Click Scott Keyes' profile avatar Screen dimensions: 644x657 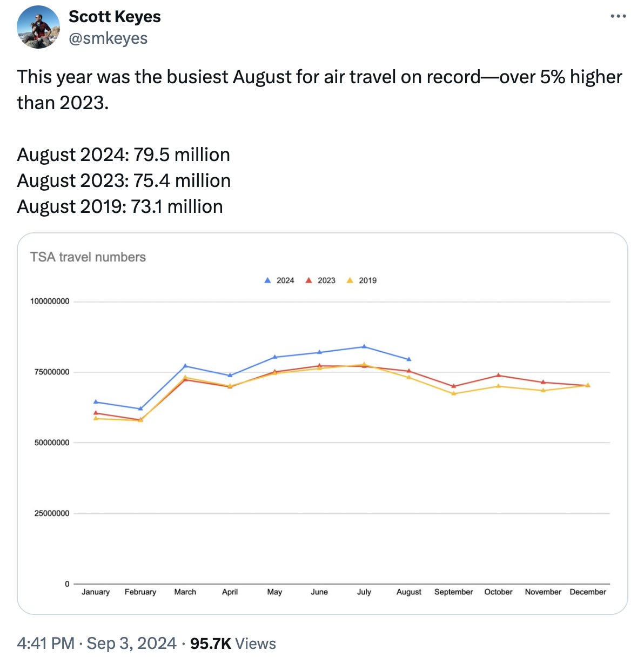point(38,27)
